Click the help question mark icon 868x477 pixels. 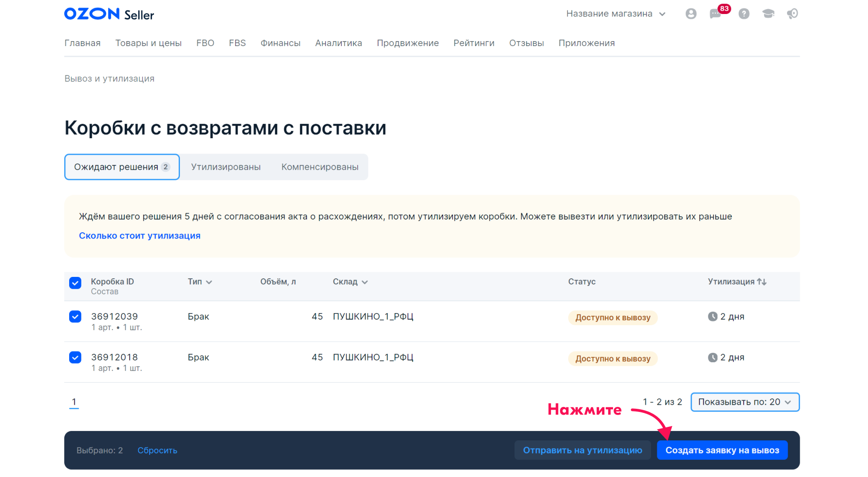click(x=744, y=14)
